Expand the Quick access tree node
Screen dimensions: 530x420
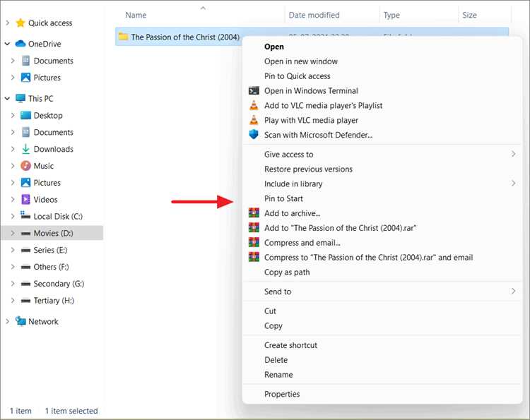tap(8, 23)
